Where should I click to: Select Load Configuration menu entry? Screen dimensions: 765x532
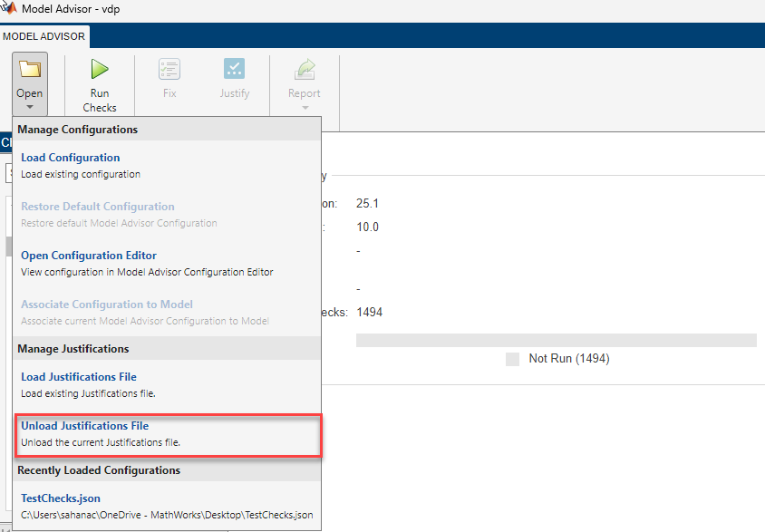(x=71, y=158)
